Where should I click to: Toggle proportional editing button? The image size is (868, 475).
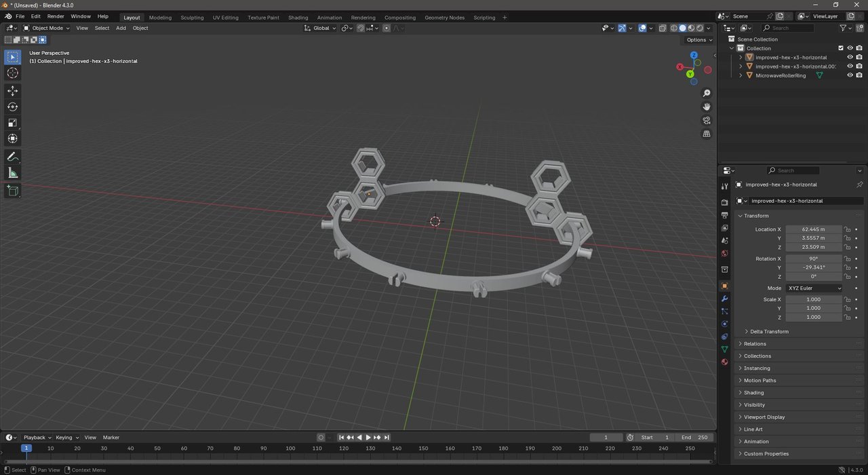click(387, 28)
